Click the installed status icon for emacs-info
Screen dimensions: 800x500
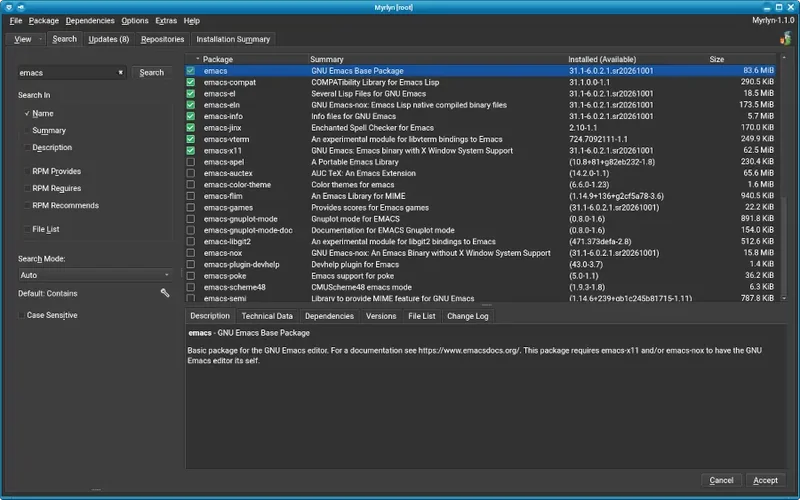click(x=190, y=116)
